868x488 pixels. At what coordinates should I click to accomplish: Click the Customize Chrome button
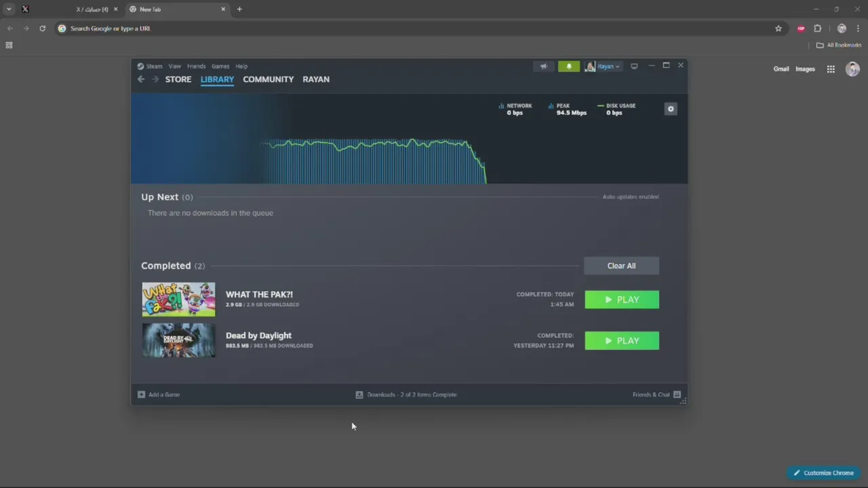tap(824, 473)
